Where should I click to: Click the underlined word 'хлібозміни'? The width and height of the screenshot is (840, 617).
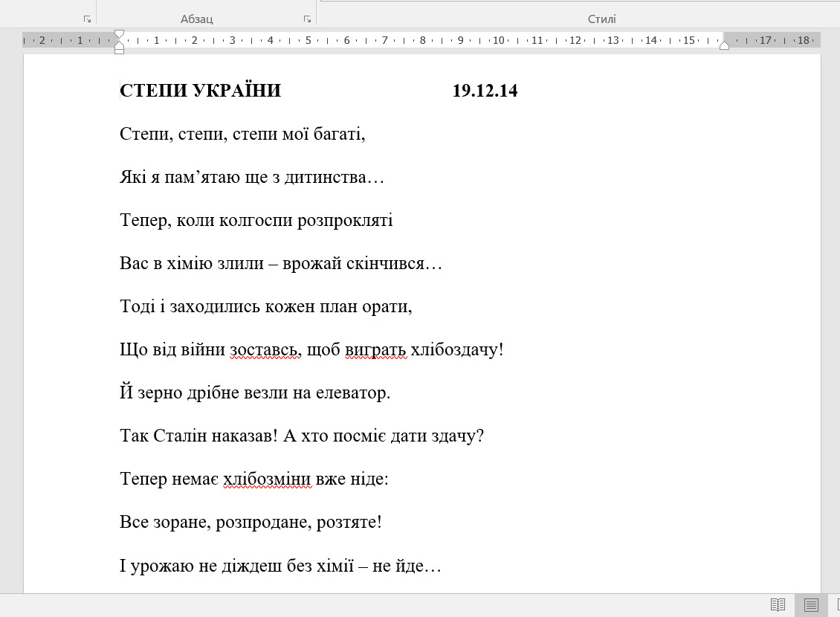click(267, 479)
